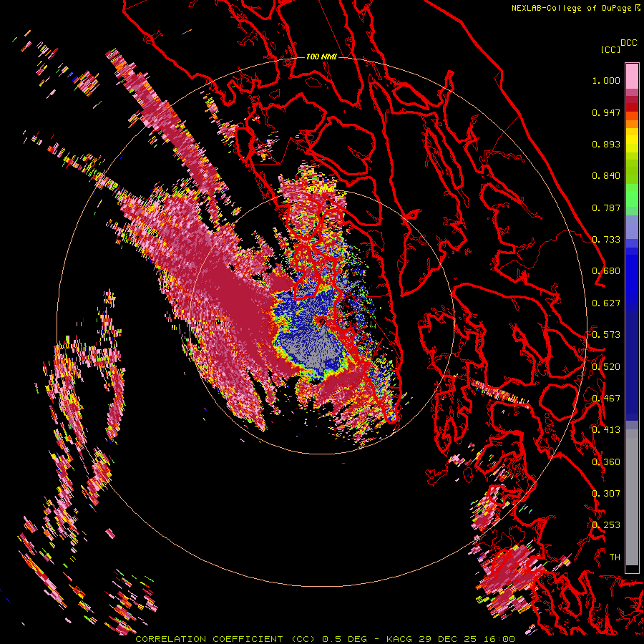Click the 0.787 scale value

pyautogui.click(x=606, y=208)
